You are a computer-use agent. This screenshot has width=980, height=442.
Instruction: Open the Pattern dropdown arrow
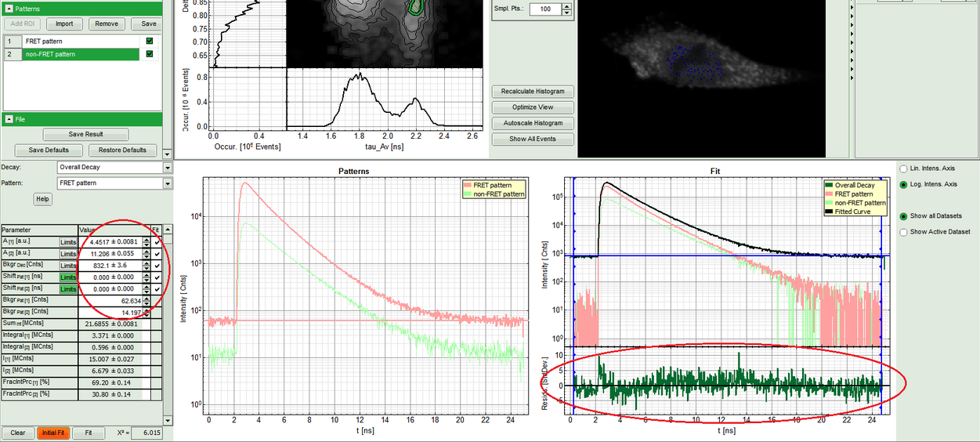tap(167, 183)
